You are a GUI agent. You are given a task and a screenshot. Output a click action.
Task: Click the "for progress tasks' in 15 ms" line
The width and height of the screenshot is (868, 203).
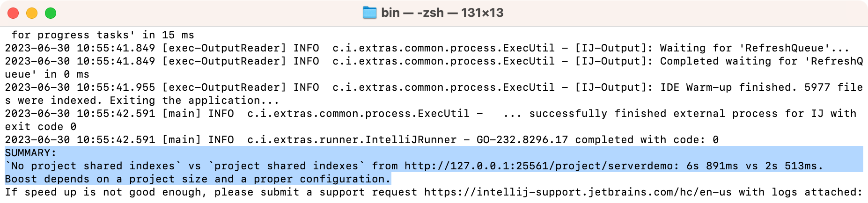click(x=103, y=35)
